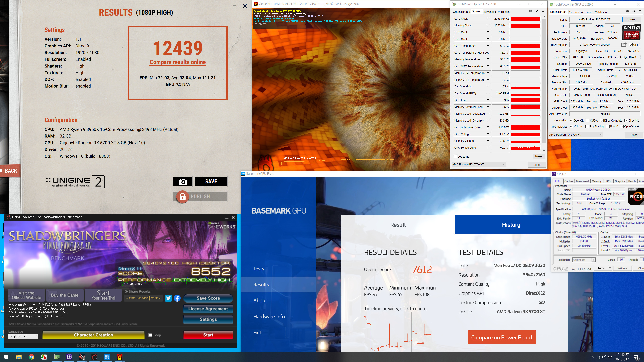The height and width of the screenshot is (362, 644).
Task: Open Final Fantasy XIV benchmark taskbar icon
Action: [94, 357]
